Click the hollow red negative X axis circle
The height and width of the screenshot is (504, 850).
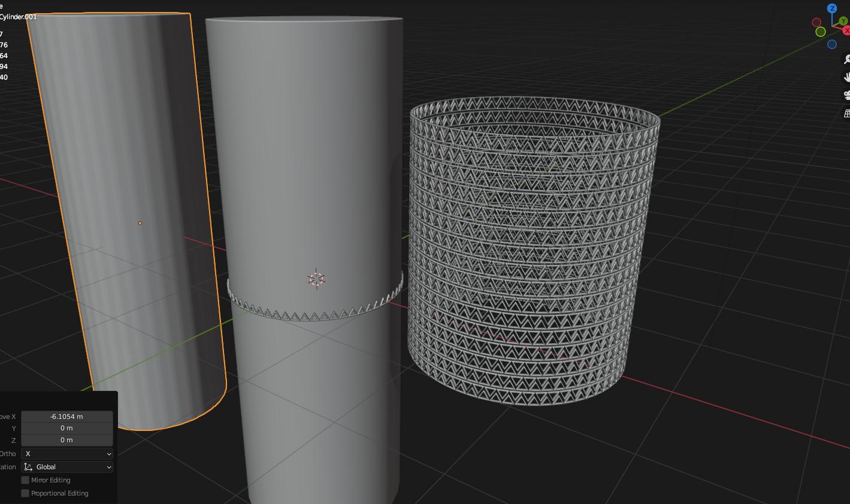pos(816,22)
